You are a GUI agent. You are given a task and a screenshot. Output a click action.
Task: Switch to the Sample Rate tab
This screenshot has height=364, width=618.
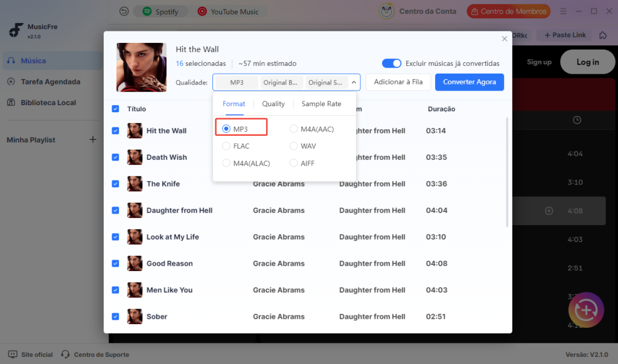click(321, 104)
